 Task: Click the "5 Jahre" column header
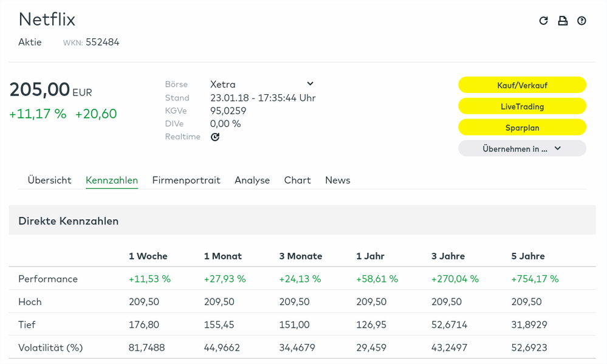[528, 256]
